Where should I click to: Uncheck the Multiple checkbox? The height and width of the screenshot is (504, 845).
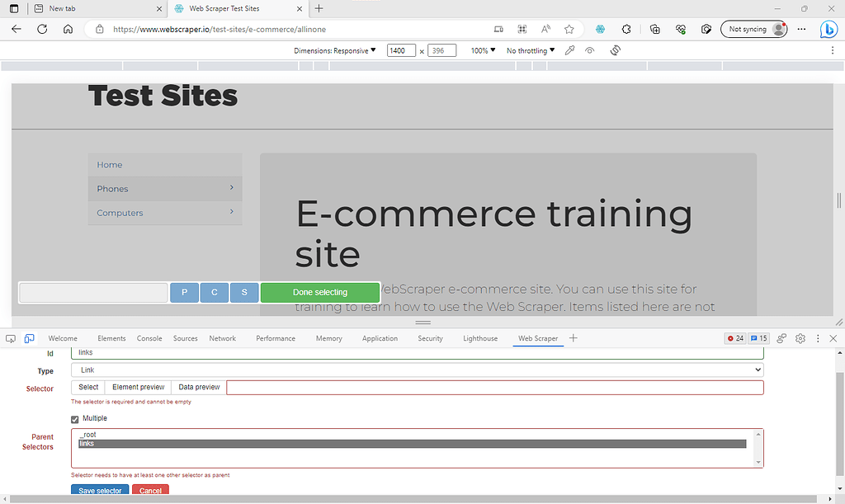tap(74, 418)
